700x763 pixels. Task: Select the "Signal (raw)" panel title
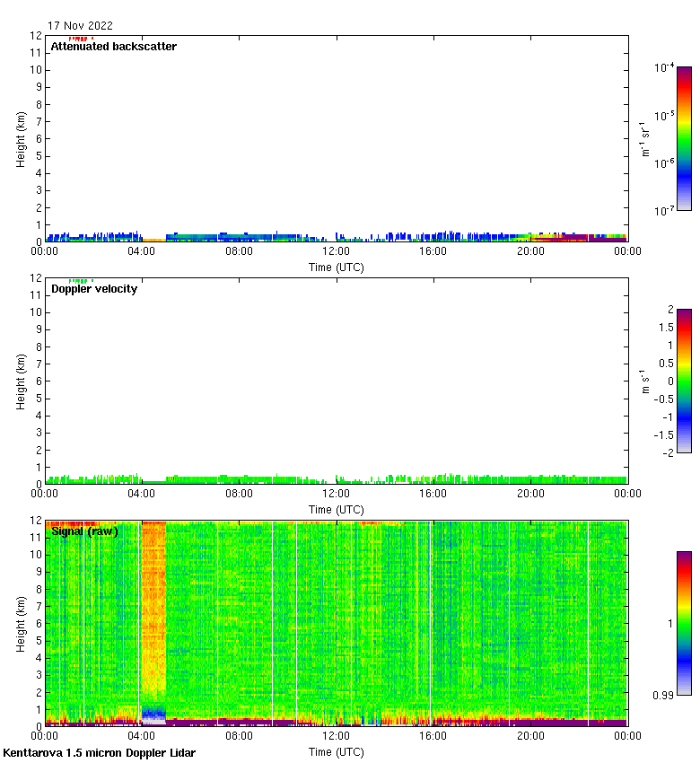pos(84,531)
